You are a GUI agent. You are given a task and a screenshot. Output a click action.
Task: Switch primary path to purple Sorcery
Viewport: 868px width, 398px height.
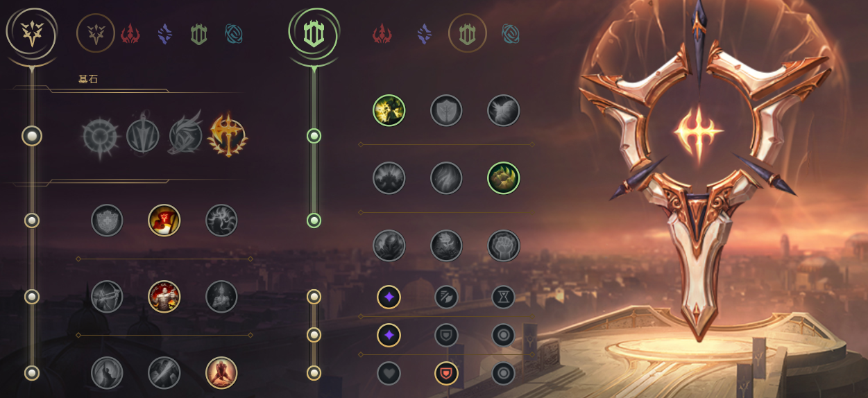[164, 33]
